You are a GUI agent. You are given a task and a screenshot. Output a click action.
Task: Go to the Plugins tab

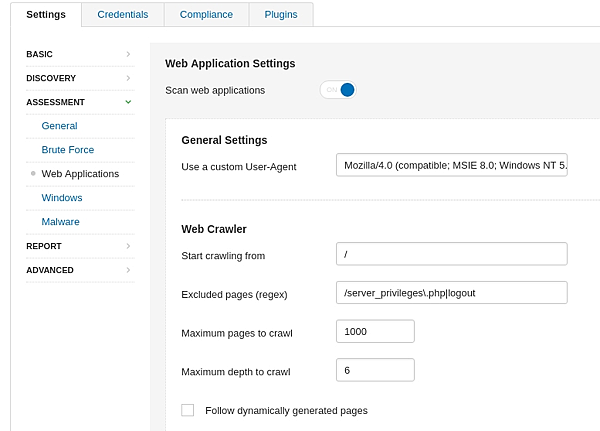(x=281, y=15)
